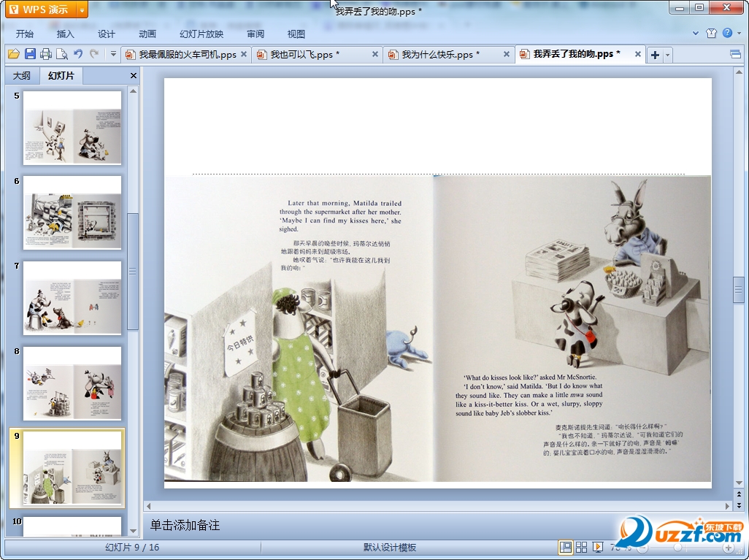Click the 幻灯片 9 / 16 status text
Screen dimensions: 749x560
(132, 548)
